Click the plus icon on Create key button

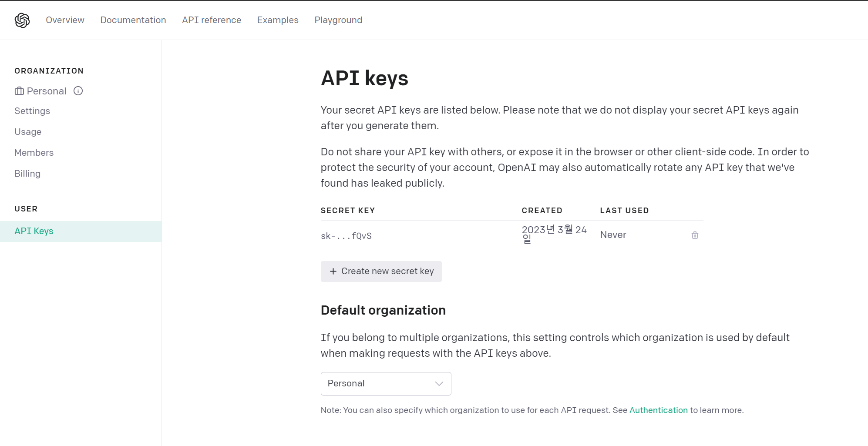tap(333, 272)
